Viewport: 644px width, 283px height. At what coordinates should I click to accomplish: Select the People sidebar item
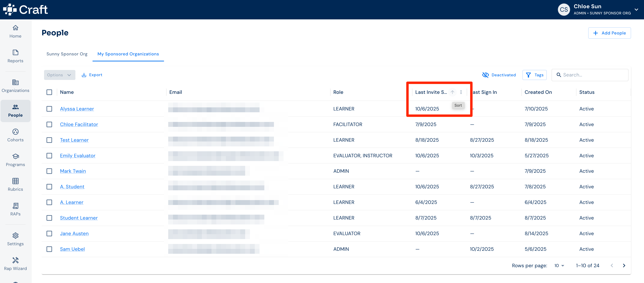[15, 111]
